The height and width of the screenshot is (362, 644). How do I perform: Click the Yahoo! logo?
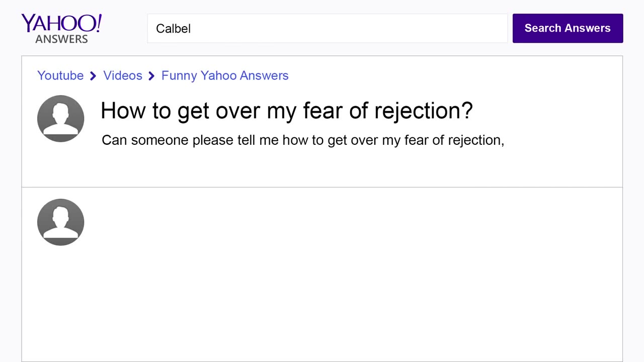click(61, 23)
